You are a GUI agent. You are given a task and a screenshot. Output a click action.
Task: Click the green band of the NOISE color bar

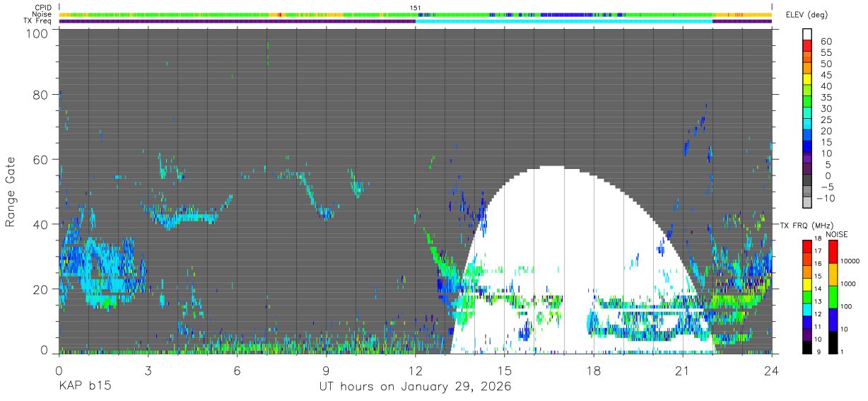pos(833,297)
